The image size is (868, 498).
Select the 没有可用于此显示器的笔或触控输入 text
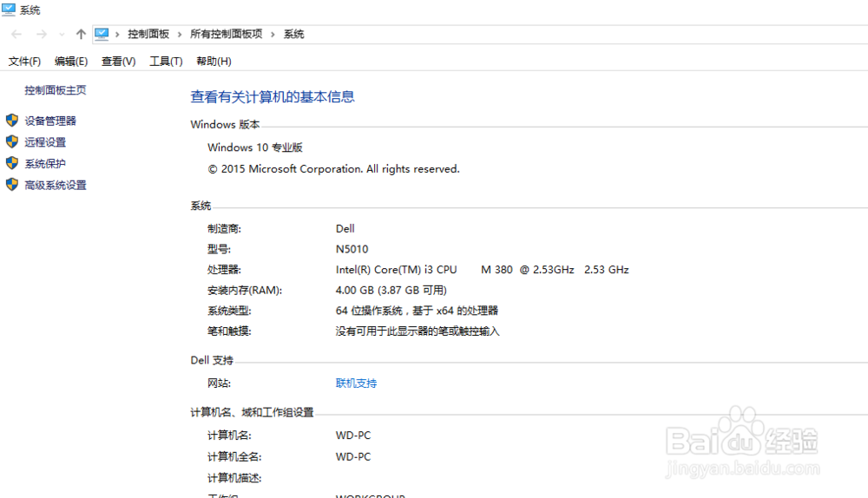(x=418, y=331)
